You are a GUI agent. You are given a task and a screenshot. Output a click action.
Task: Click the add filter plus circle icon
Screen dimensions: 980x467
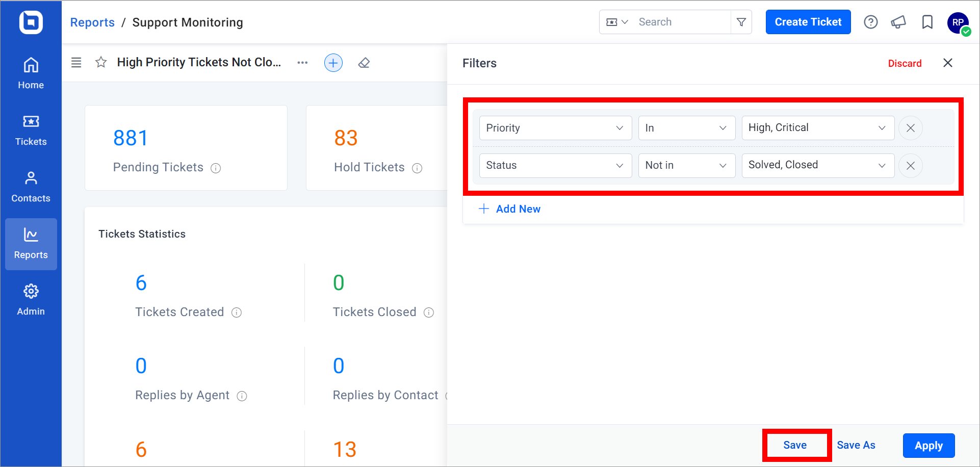pyautogui.click(x=333, y=63)
